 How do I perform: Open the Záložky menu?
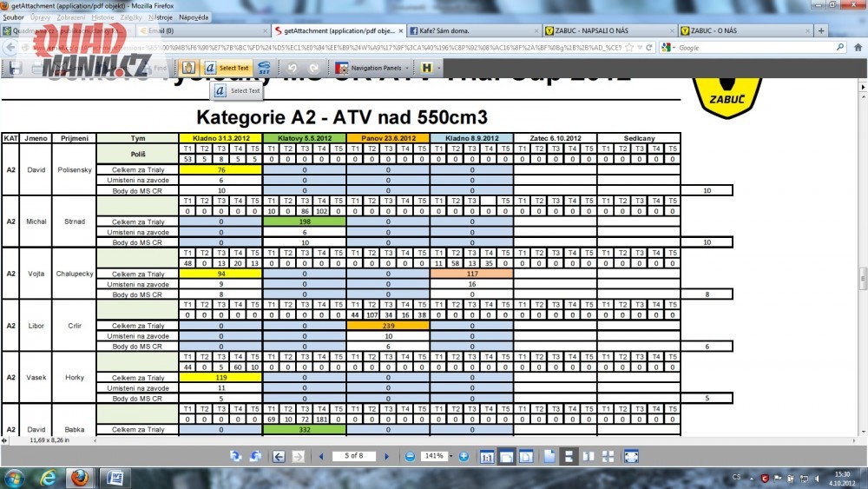pyautogui.click(x=131, y=17)
